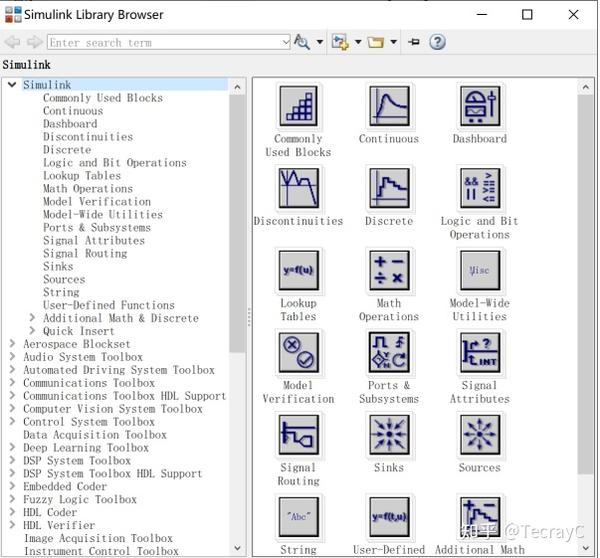This screenshot has width=600, height=558.
Task: Open the Commonly Used Blocks library icon
Action: 298,106
